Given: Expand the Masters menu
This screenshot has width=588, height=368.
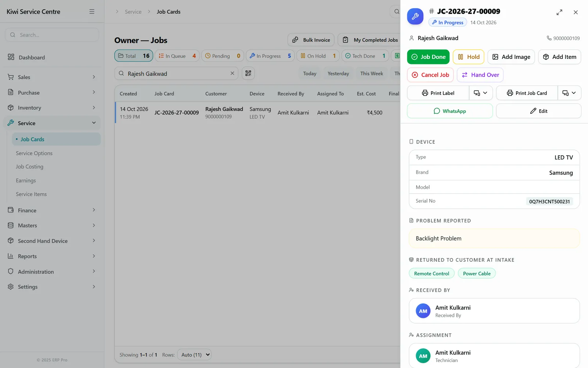Looking at the screenshot, I should (52, 226).
